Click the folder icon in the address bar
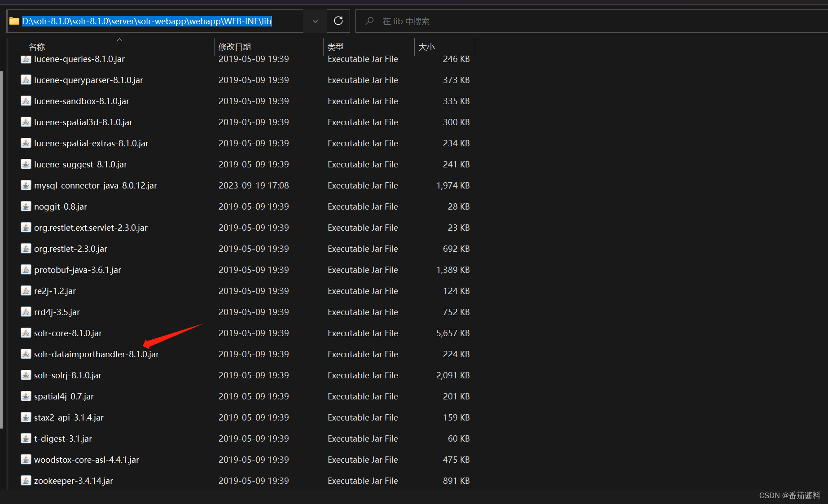The width and height of the screenshot is (828, 504). pyautogui.click(x=14, y=21)
